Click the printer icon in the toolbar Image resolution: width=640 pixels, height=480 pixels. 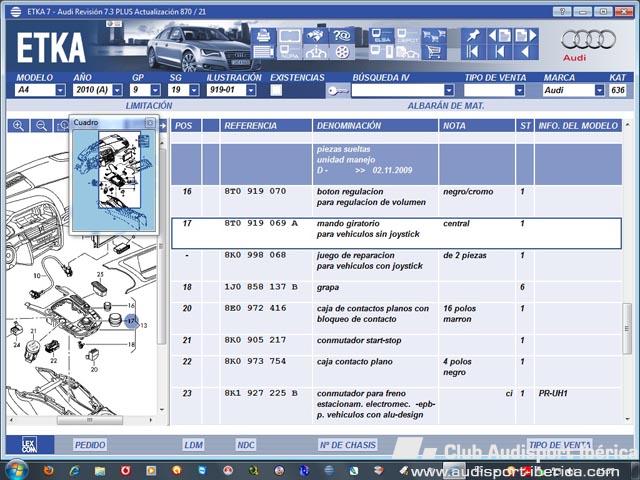264,36
